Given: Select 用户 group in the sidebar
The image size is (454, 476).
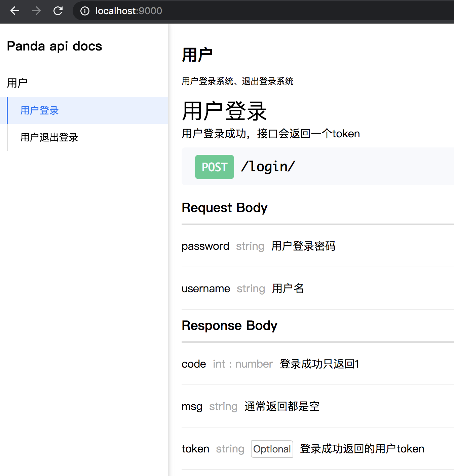Looking at the screenshot, I should coord(17,83).
